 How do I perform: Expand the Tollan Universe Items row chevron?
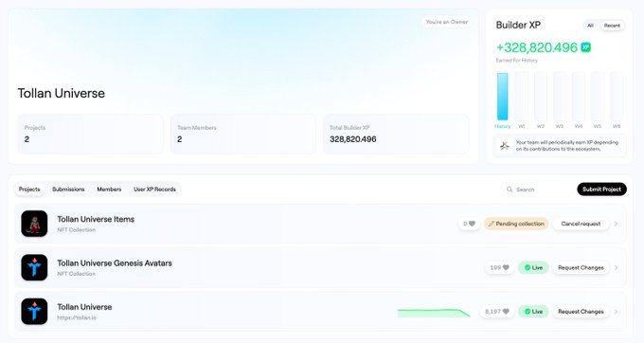pyautogui.click(x=617, y=224)
